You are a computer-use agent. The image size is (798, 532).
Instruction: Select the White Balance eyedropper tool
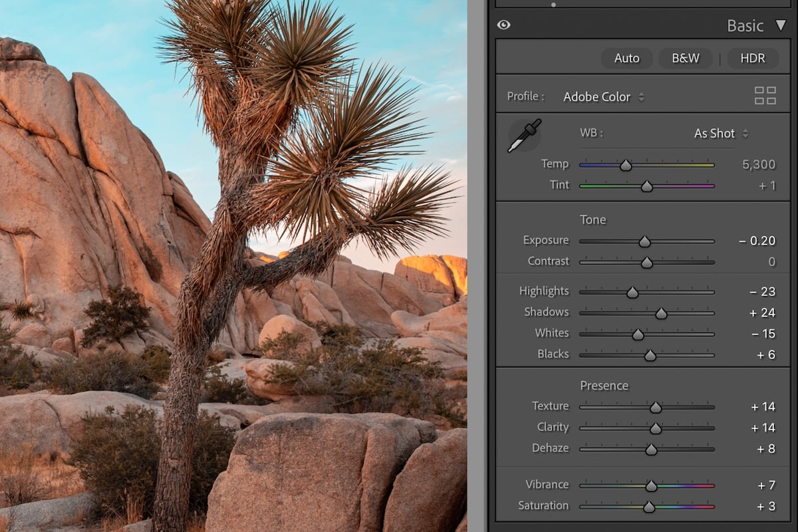525,134
